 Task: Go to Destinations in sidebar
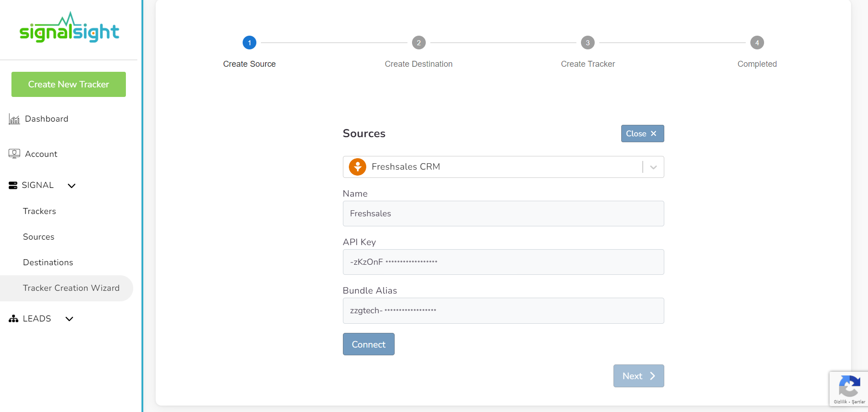point(48,262)
